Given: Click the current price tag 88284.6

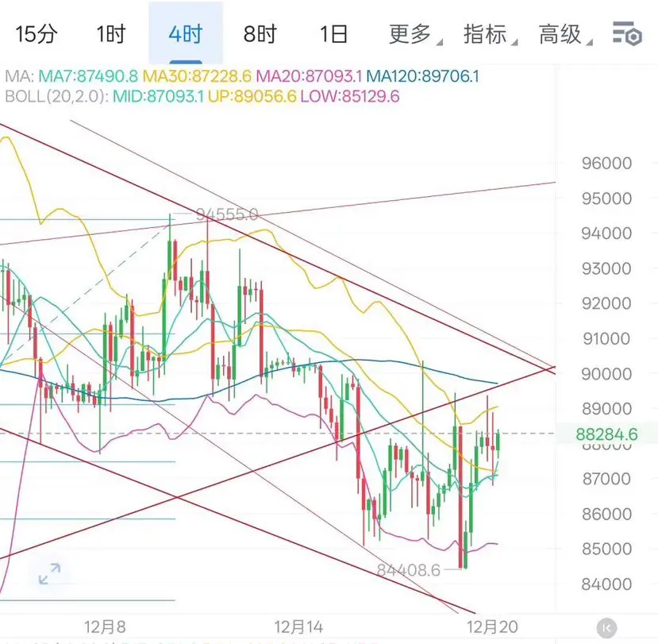Looking at the screenshot, I should 606,434.
